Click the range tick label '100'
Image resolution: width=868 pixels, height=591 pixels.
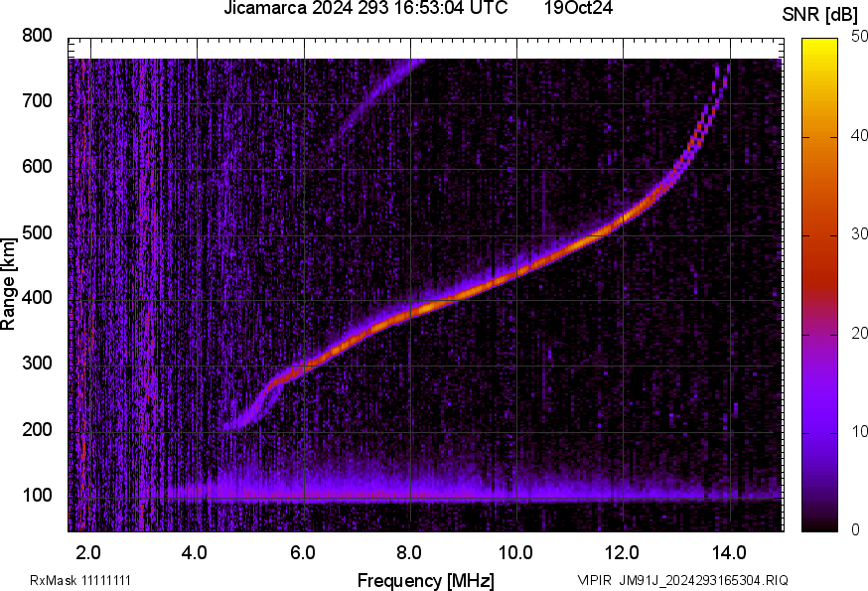tap(37, 496)
